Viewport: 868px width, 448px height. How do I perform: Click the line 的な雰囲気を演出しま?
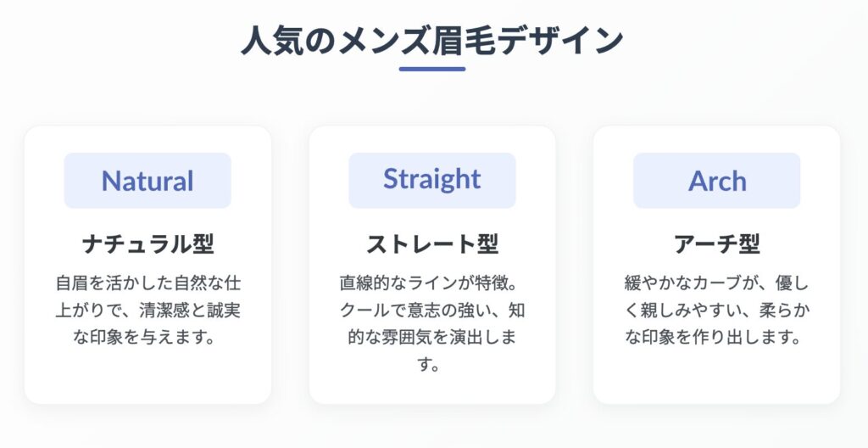432,337
